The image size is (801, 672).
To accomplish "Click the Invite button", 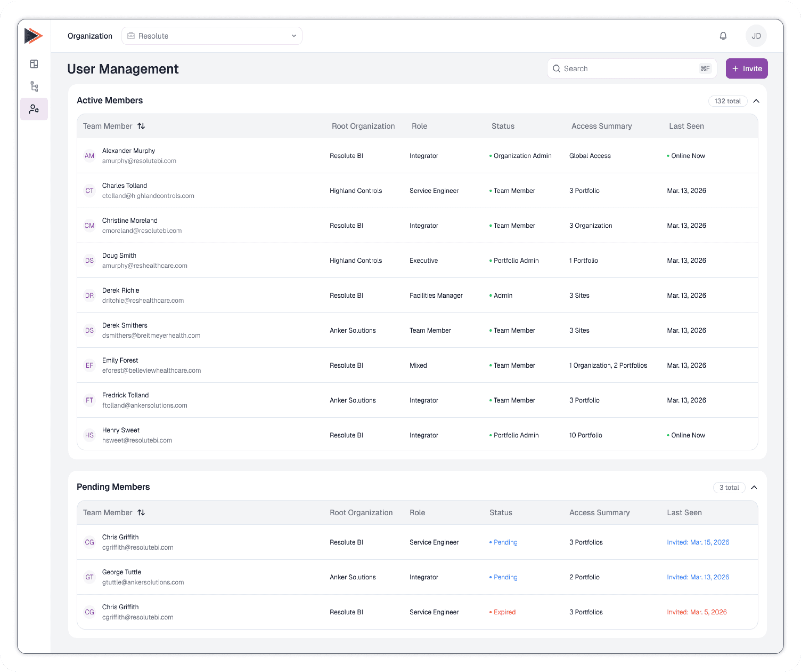I will pyautogui.click(x=746, y=69).
